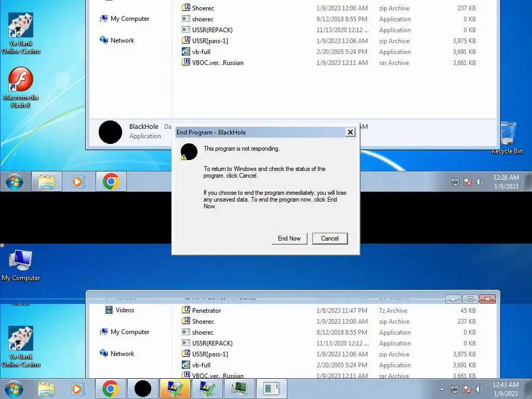Click Start orb on taskbar showing 12:43 AM
Viewport: 532px width, 399px height.
(x=14, y=389)
